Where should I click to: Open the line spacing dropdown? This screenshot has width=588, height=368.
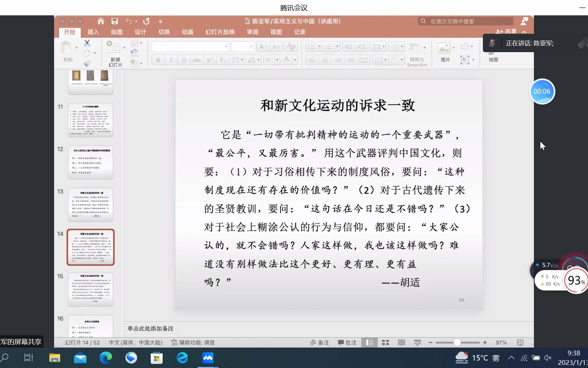378,46
